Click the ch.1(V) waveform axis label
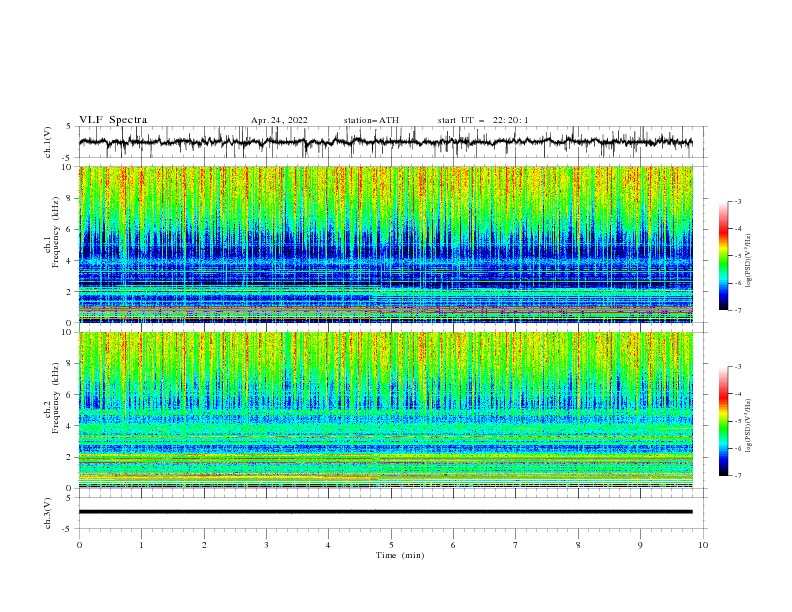Image resolution: width=792 pixels, height=612 pixels. coord(48,142)
